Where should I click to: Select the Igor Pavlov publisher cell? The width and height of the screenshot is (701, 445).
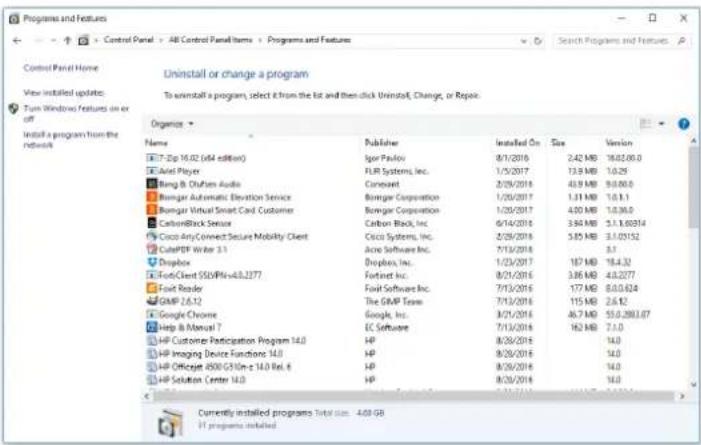[385, 158]
